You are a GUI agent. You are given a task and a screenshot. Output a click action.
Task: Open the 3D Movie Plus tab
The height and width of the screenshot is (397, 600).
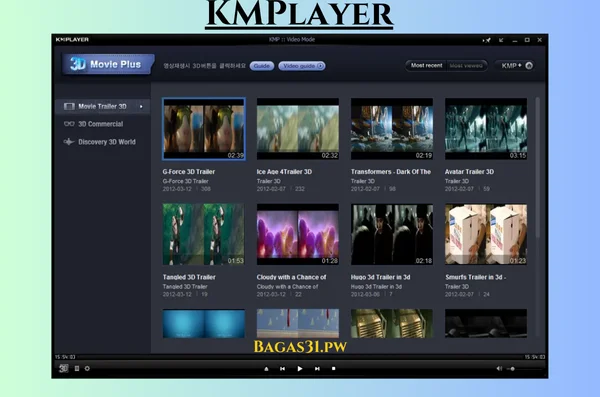[x=108, y=64]
